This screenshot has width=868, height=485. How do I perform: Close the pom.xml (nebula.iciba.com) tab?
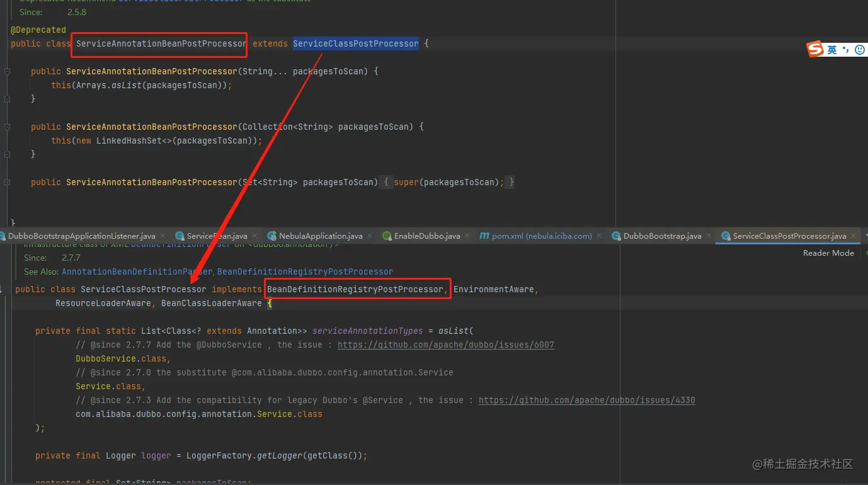point(599,236)
